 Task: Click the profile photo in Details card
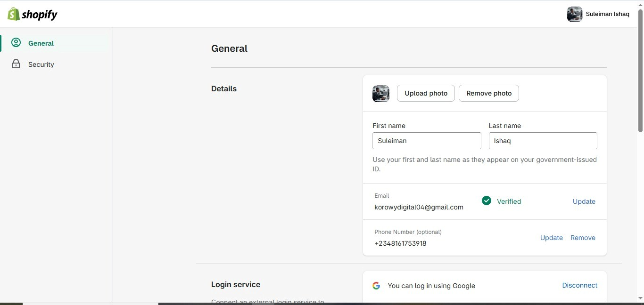(381, 93)
